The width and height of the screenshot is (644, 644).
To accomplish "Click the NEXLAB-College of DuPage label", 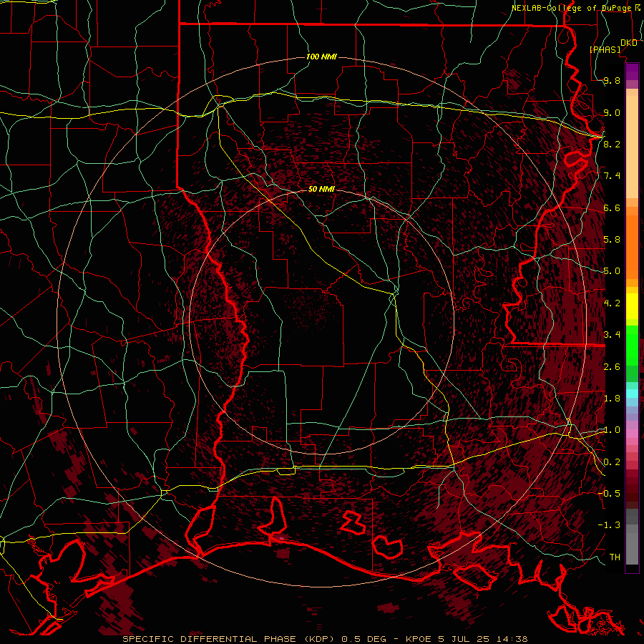I will click(x=572, y=8).
